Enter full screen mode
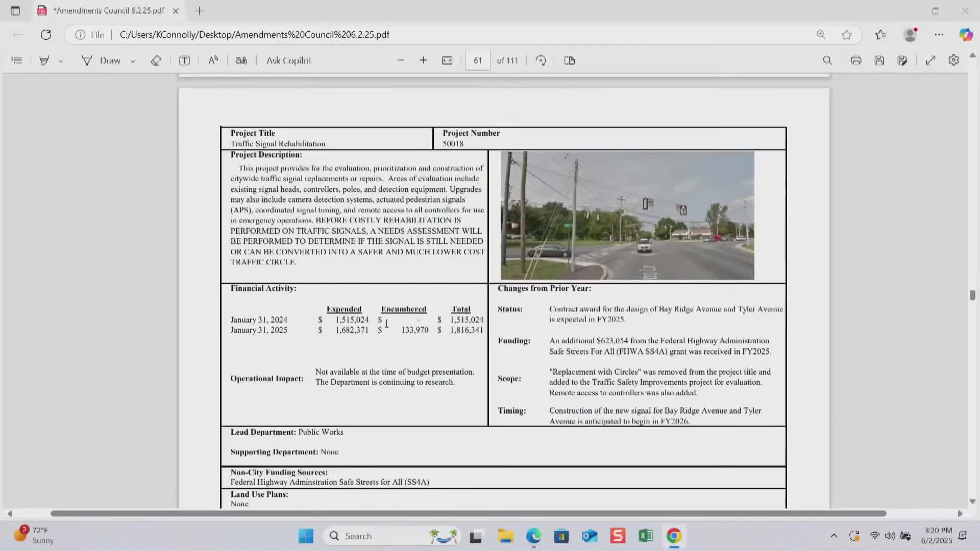Viewport: 980px width, 551px height. point(930,61)
